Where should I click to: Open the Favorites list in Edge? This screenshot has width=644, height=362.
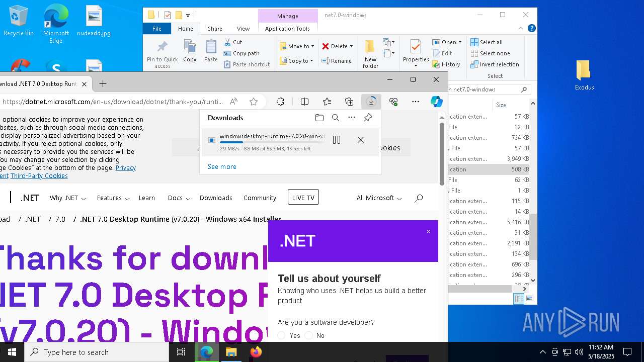click(327, 102)
